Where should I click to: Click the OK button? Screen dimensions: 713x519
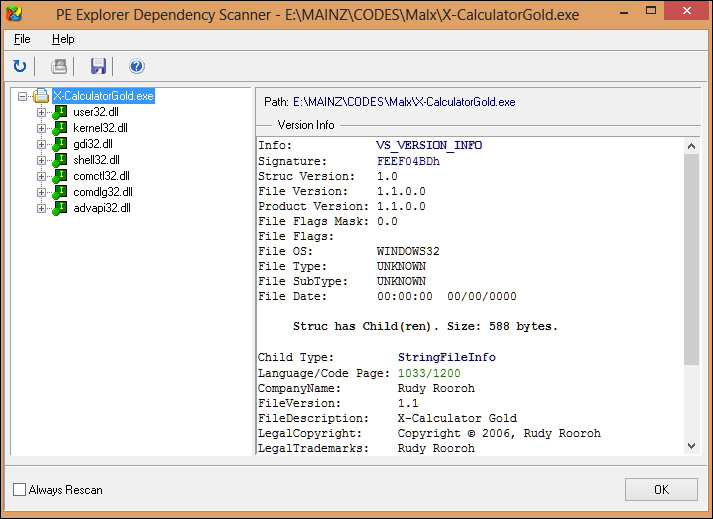[x=661, y=489]
